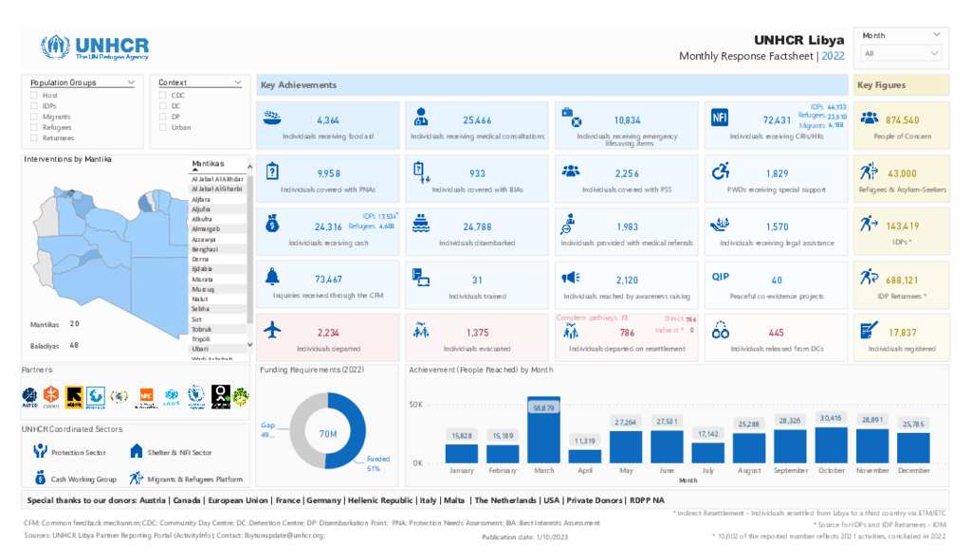The image size is (971, 560).
Task: Click the disembarked boat icon
Action: pos(421,223)
